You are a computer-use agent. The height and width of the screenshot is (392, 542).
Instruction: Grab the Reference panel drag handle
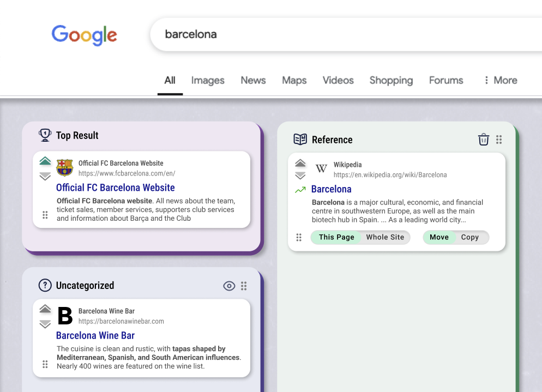(499, 140)
